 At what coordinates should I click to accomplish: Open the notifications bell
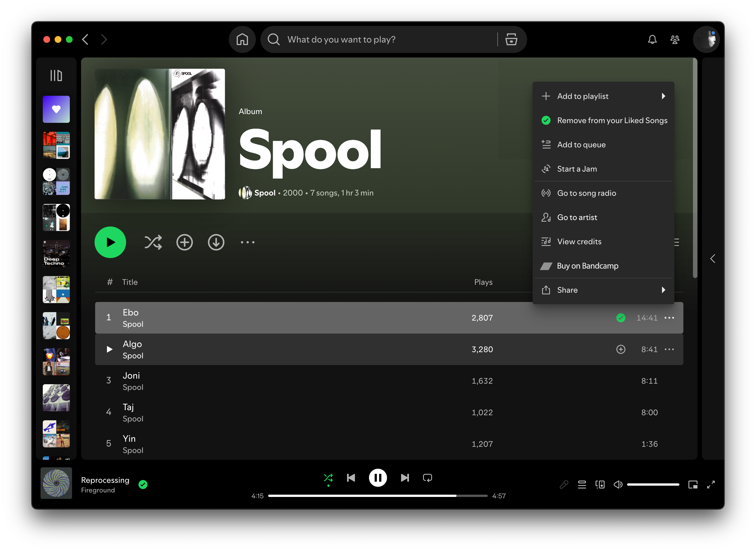click(x=652, y=39)
